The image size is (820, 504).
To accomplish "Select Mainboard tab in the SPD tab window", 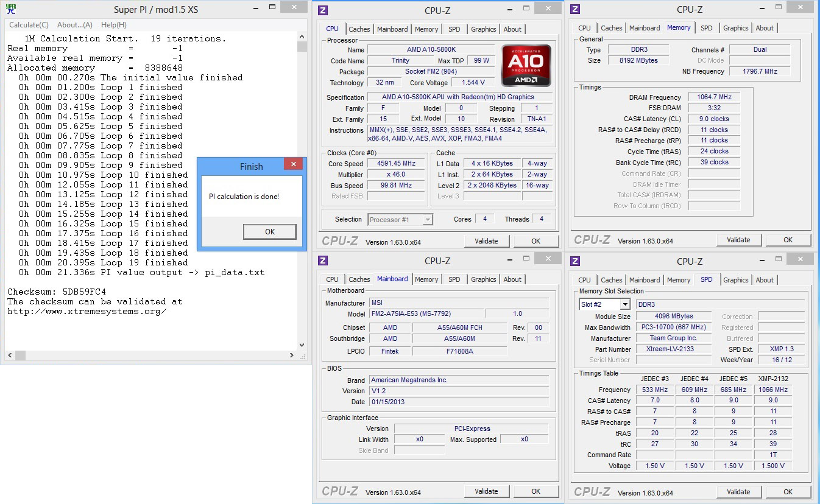I will pos(645,280).
